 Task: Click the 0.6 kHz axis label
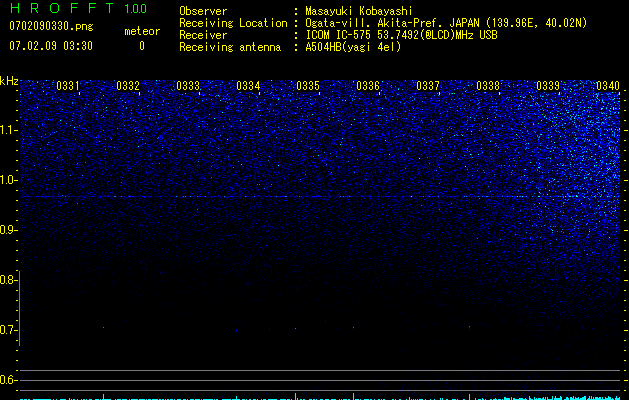[x=7, y=380]
